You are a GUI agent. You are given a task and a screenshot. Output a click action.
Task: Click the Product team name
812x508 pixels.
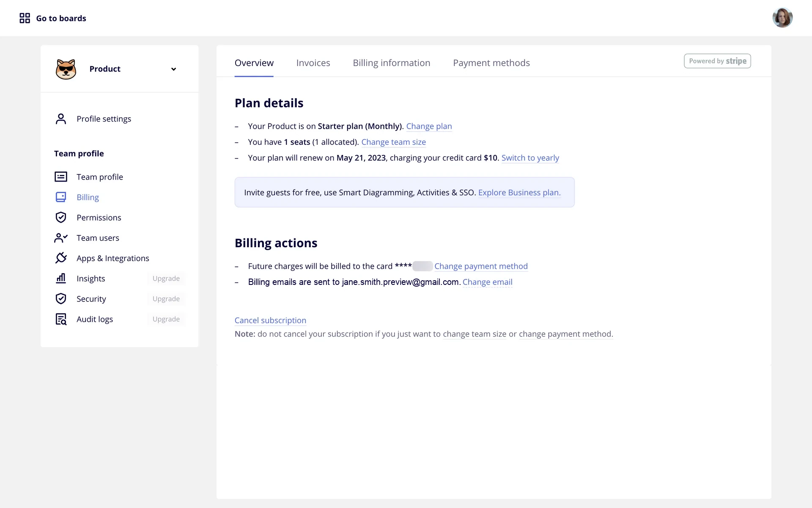pyautogui.click(x=105, y=69)
